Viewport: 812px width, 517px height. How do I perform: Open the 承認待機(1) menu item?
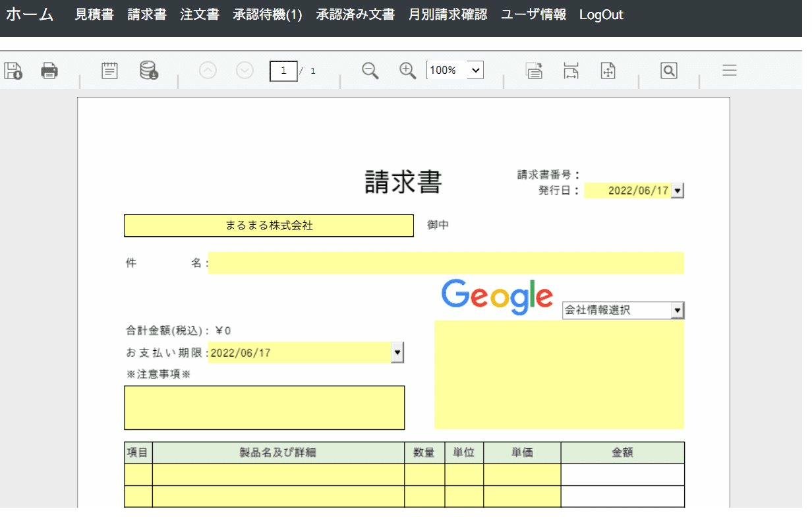point(266,14)
